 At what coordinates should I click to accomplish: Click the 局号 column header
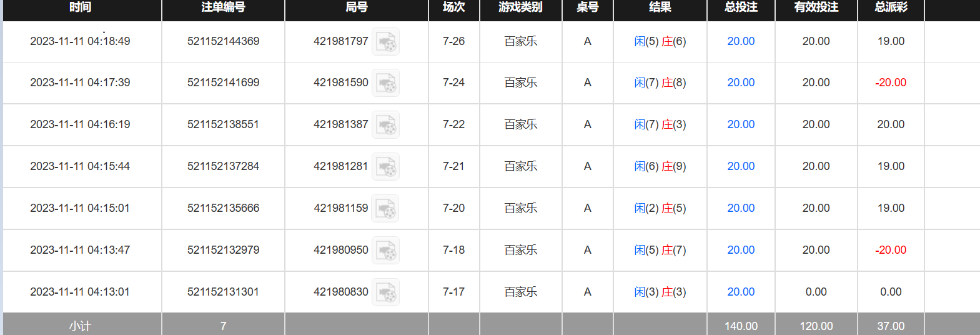coord(357,7)
